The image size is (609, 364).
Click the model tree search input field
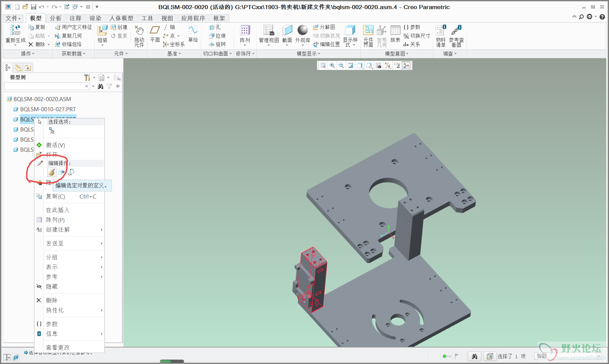coord(44,86)
